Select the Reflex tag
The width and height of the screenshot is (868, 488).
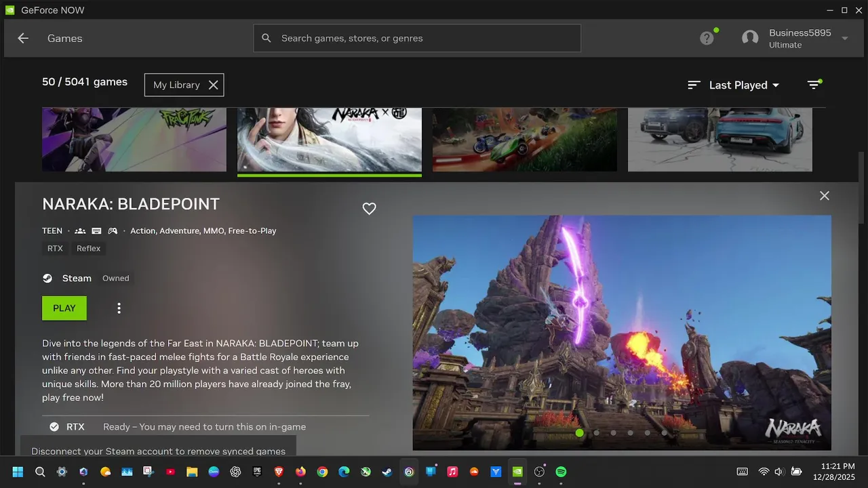click(x=88, y=249)
